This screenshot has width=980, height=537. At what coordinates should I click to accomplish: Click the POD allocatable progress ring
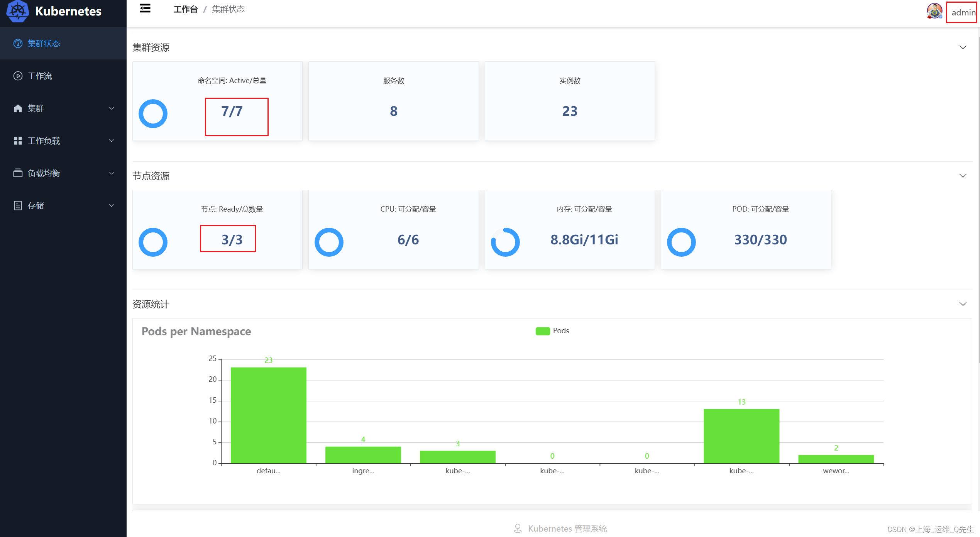[681, 242]
